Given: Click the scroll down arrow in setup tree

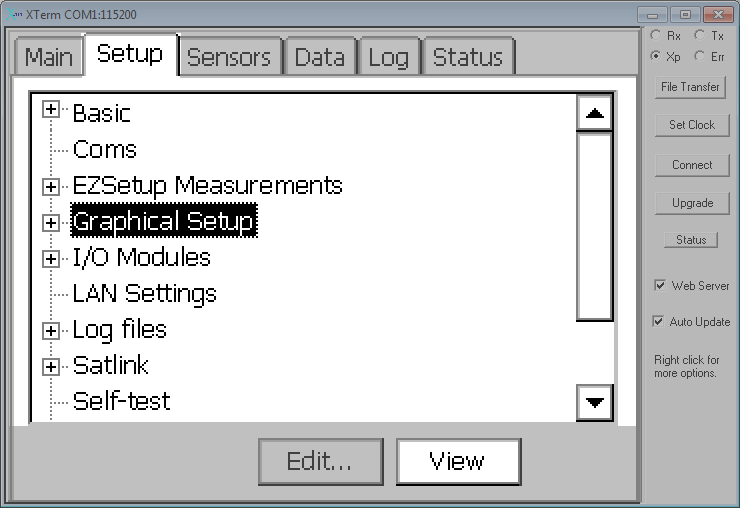Looking at the screenshot, I should (x=595, y=402).
